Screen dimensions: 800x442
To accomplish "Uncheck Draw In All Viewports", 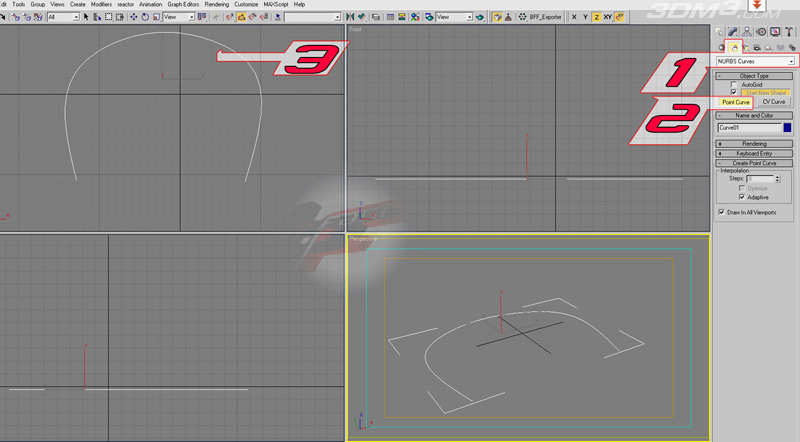I will [x=721, y=212].
